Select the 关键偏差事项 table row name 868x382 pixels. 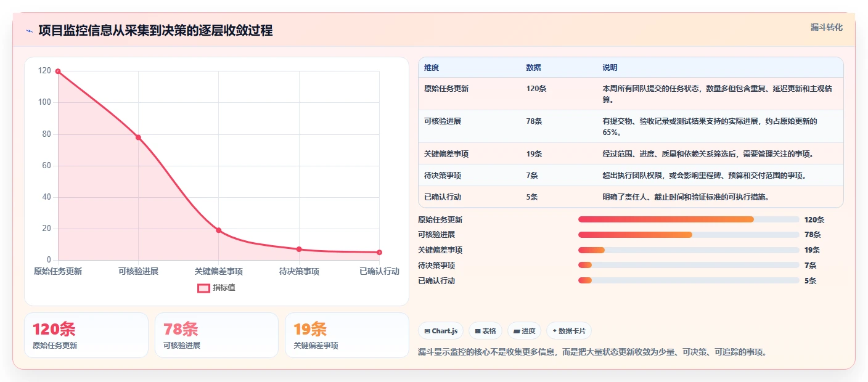point(446,154)
